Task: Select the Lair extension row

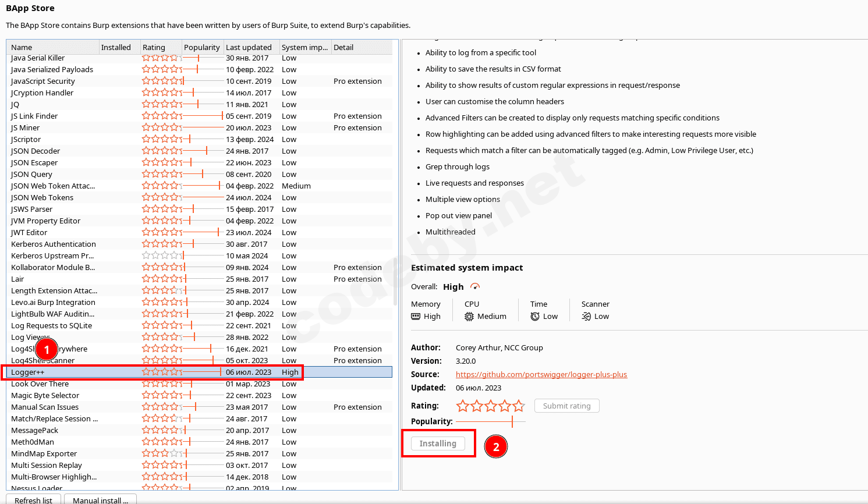Action: pyautogui.click(x=199, y=279)
